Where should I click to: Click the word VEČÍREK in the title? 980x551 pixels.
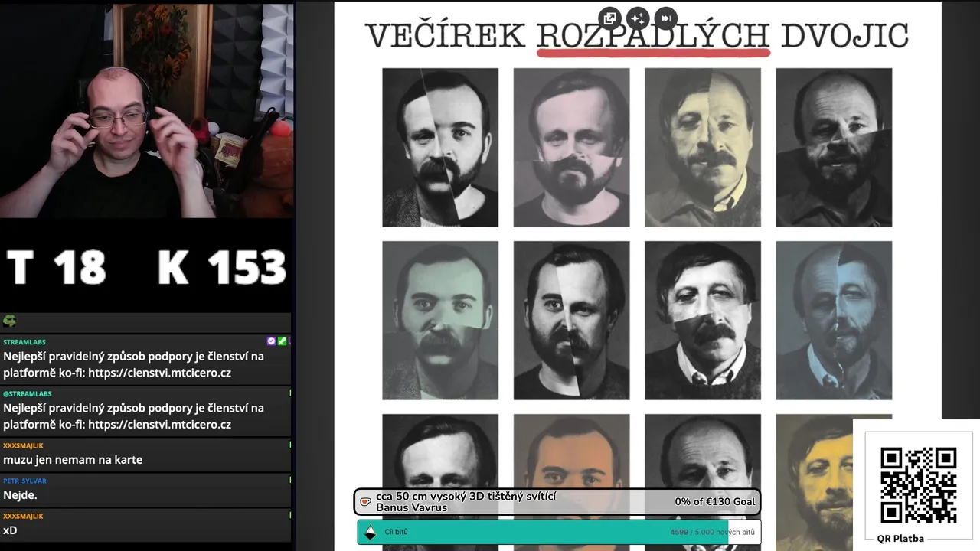pyautogui.click(x=445, y=36)
